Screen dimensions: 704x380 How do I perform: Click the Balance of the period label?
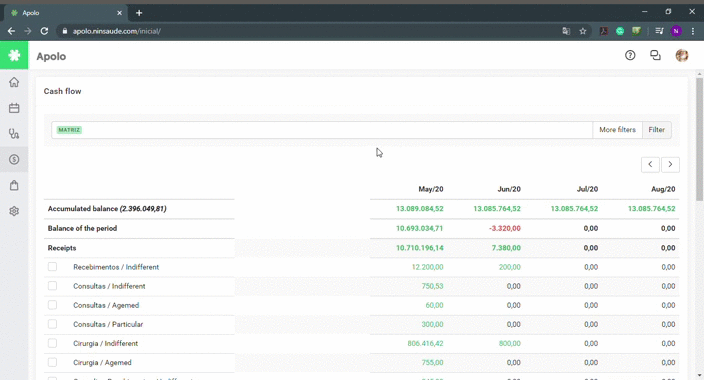[x=82, y=228]
